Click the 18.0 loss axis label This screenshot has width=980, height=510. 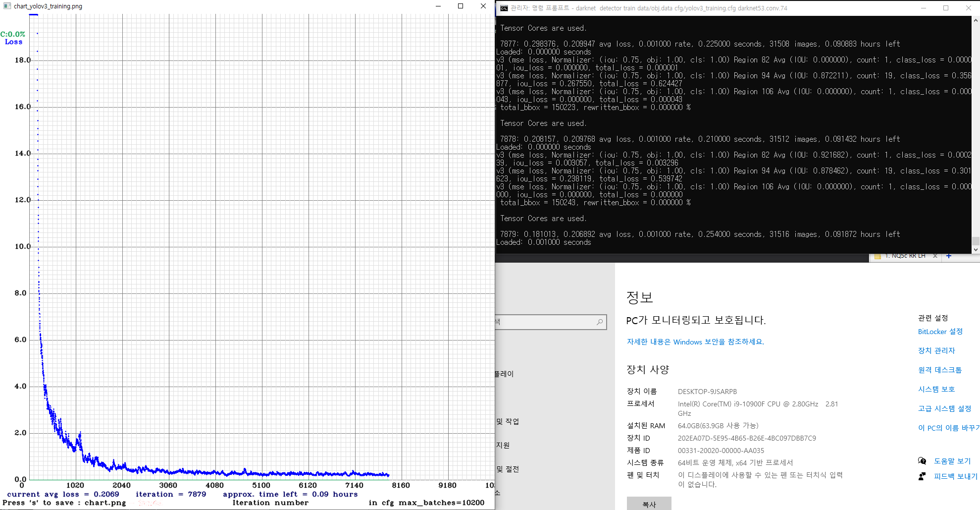click(22, 60)
